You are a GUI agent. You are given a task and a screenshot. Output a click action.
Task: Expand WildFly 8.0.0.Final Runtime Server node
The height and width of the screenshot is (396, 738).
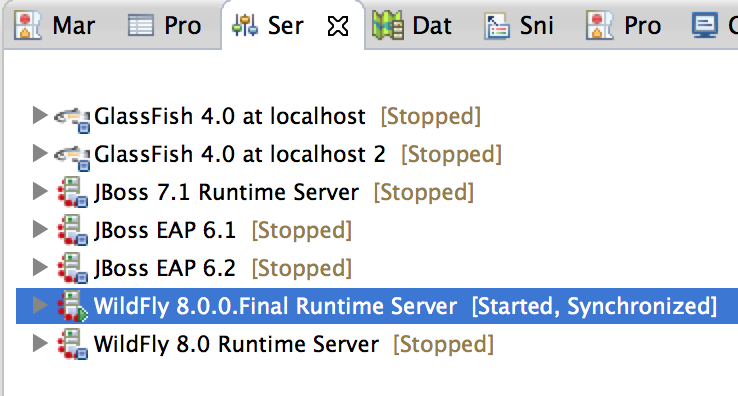[x=40, y=306]
